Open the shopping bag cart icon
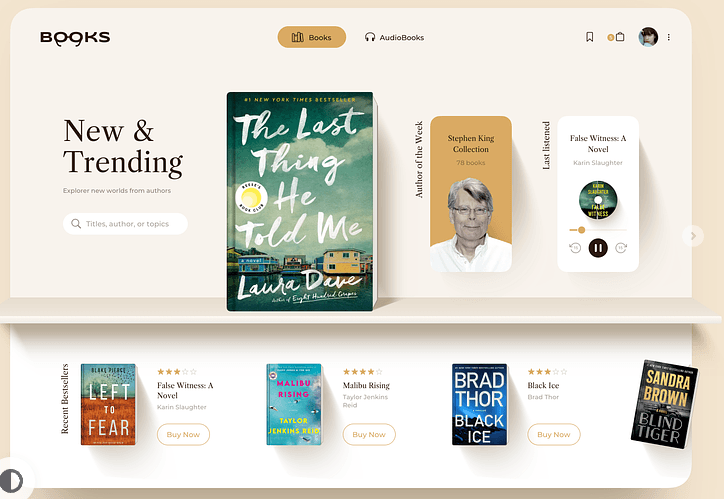Image resolution: width=724 pixels, height=499 pixels. [620, 37]
